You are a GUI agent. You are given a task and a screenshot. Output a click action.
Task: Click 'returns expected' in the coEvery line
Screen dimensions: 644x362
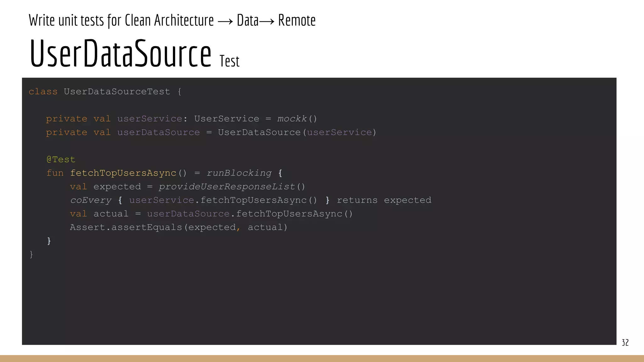click(x=384, y=200)
